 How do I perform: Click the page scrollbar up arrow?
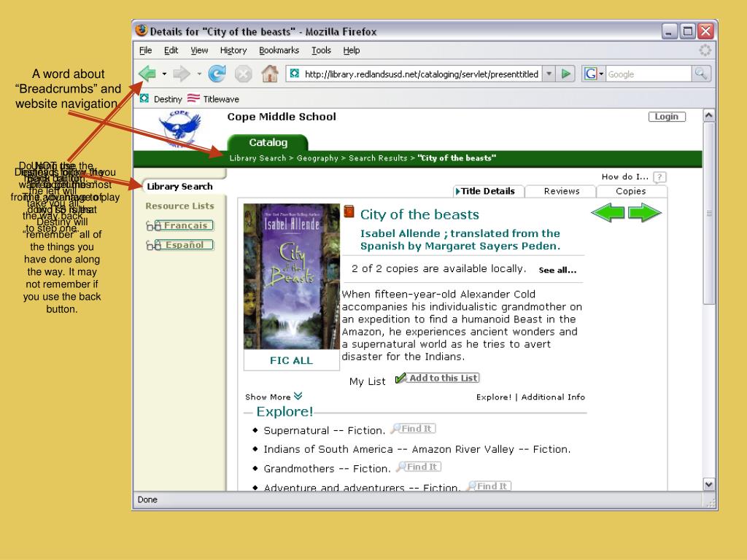pyautogui.click(x=709, y=116)
